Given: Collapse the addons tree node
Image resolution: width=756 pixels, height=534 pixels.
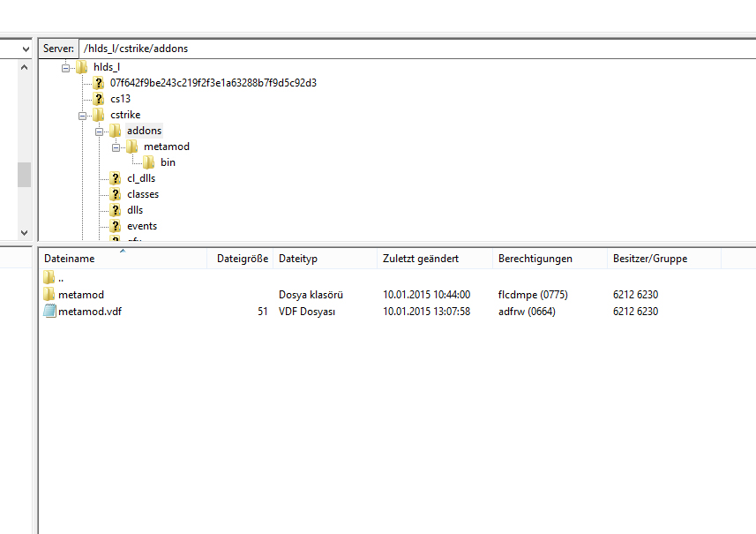Looking at the screenshot, I should tap(100, 131).
